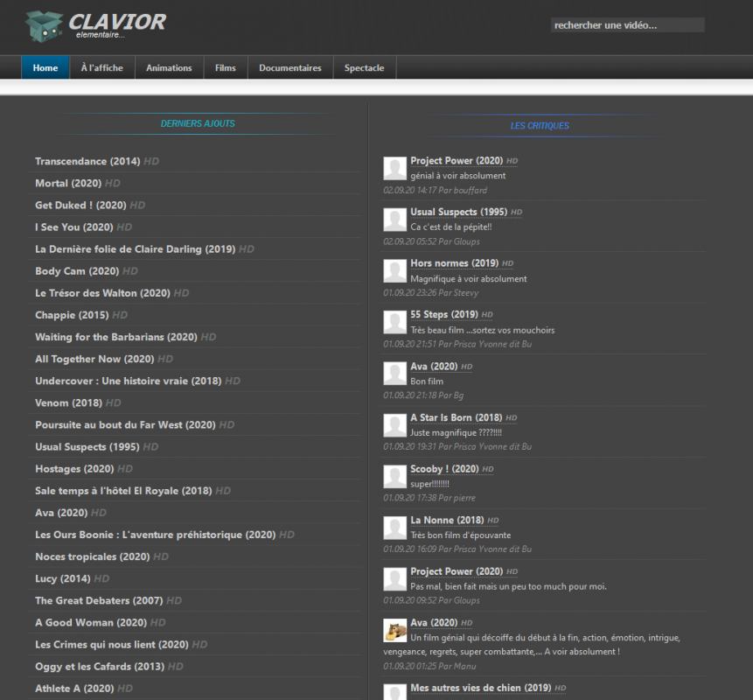Click the CLAVIOR elementaire site title
Screen dimensions: 753x700
pyautogui.click(x=116, y=25)
